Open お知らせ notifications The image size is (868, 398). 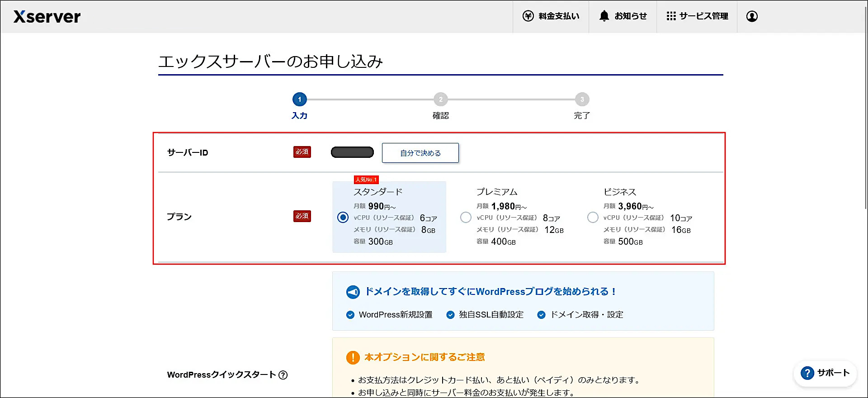coord(623,16)
